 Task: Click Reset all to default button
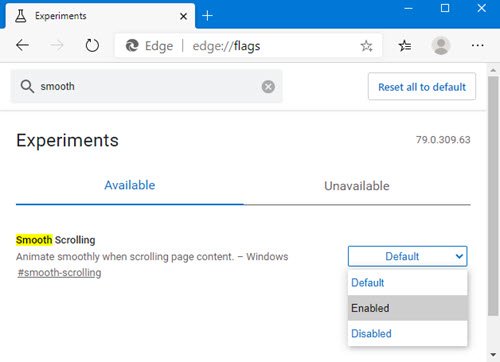coord(422,87)
